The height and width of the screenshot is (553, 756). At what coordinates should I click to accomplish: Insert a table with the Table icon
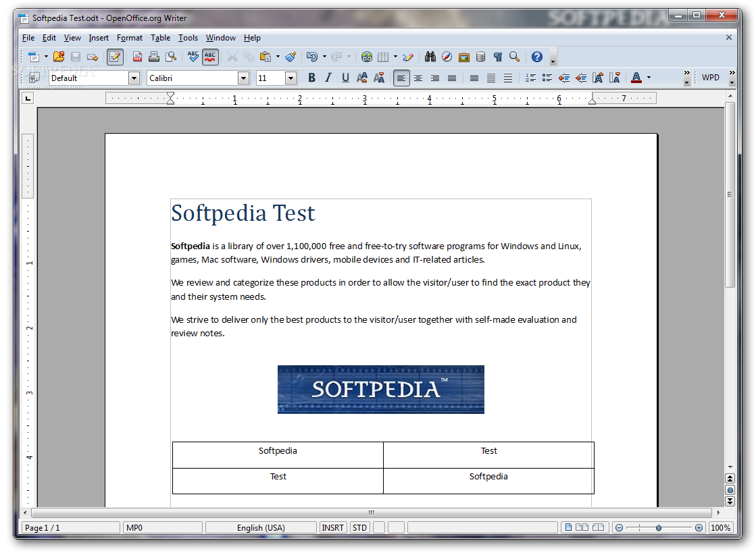pyautogui.click(x=383, y=57)
